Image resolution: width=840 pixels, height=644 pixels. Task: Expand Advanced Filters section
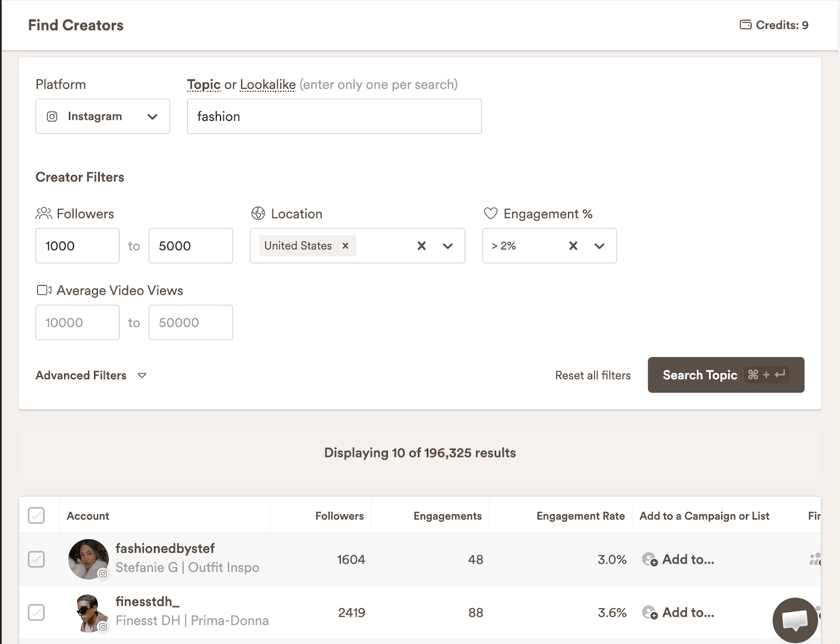(91, 375)
